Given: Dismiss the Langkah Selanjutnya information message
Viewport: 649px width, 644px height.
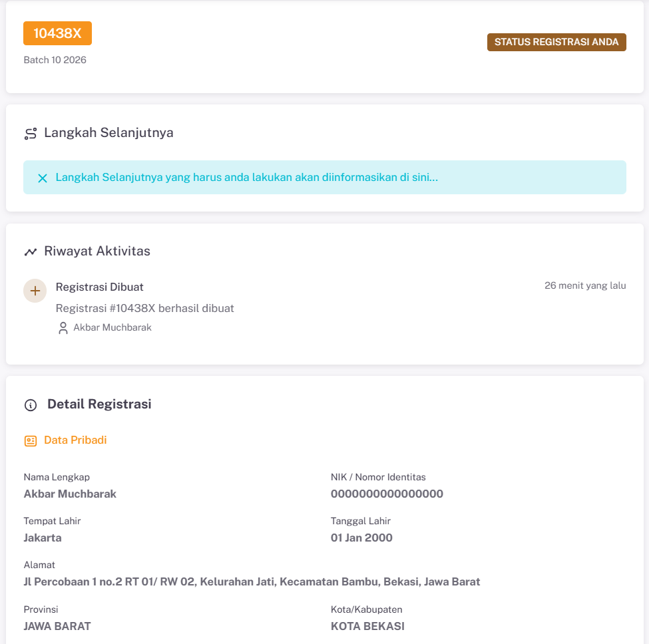Looking at the screenshot, I should [43, 178].
